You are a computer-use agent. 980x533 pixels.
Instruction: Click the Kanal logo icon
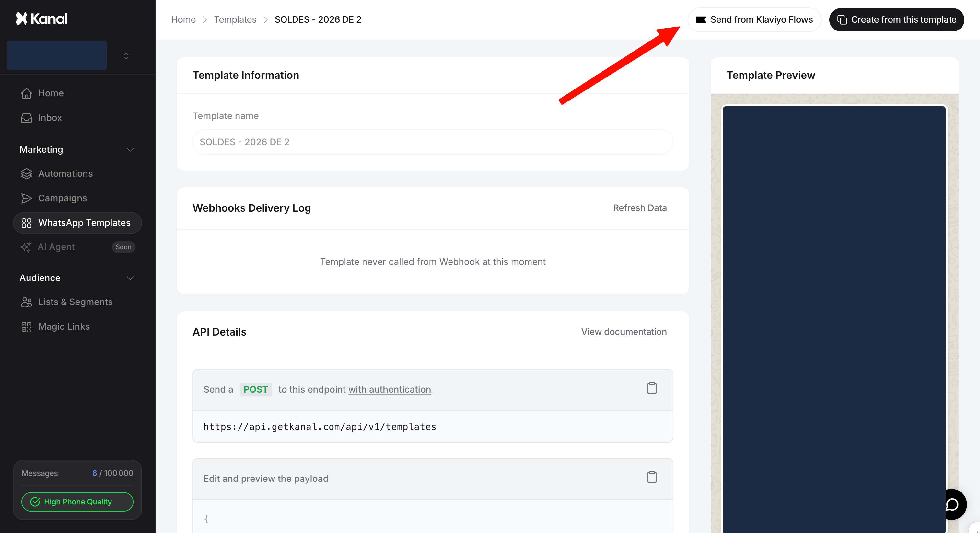click(21, 19)
